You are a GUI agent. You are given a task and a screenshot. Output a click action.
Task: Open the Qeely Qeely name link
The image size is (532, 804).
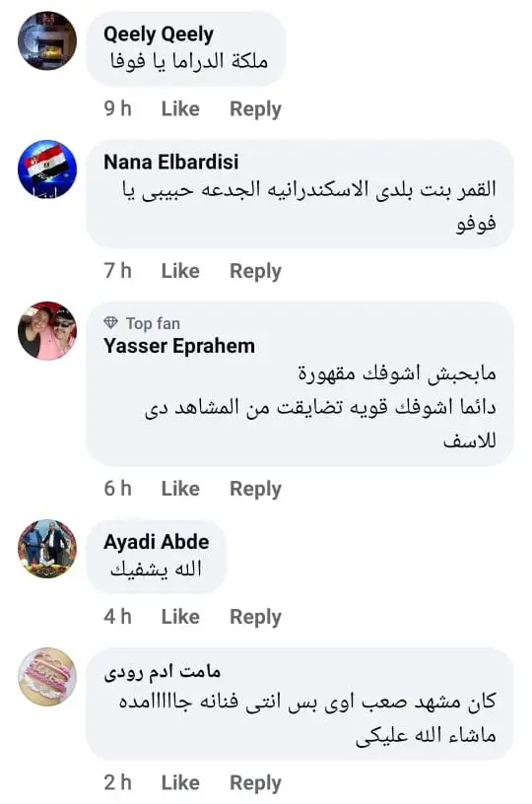159,34
